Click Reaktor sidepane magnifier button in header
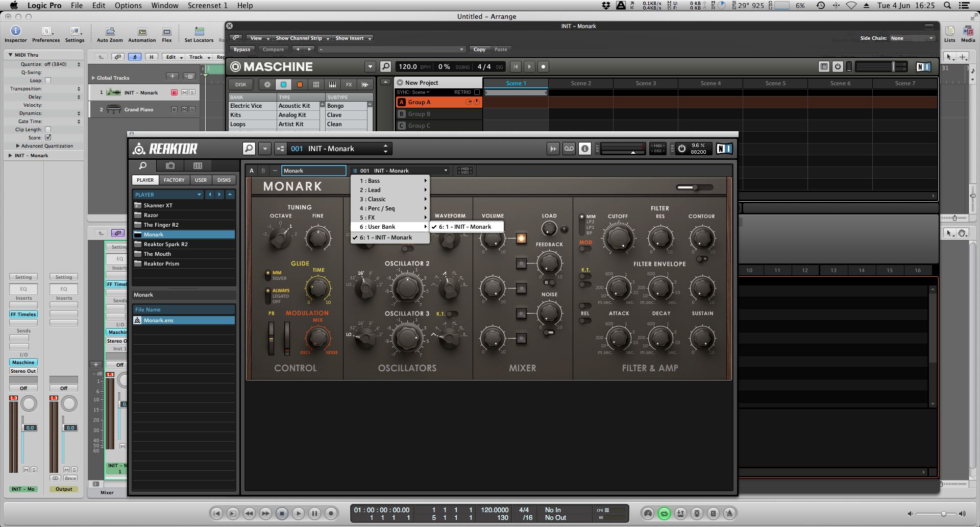This screenshot has height=527, width=980. pyautogui.click(x=249, y=149)
